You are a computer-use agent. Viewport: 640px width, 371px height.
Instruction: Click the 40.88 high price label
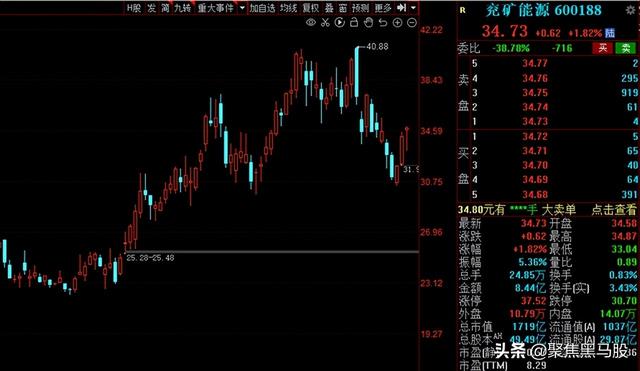[377, 47]
